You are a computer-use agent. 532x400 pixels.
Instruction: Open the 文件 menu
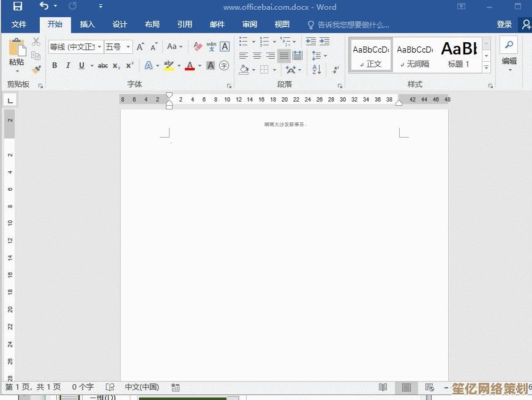point(19,24)
